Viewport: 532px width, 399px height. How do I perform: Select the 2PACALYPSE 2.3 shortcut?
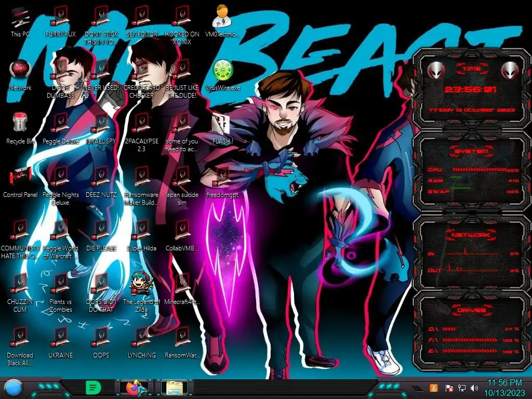[x=141, y=132]
